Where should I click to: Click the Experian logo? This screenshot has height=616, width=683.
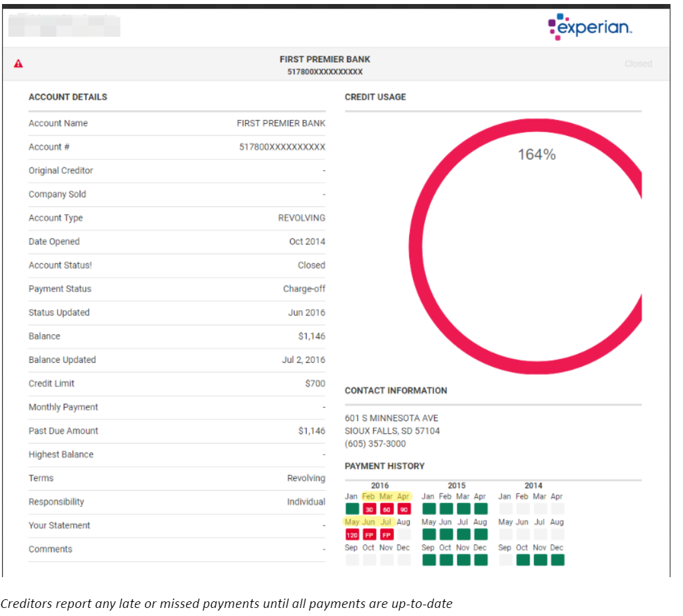tap(589, 27)
